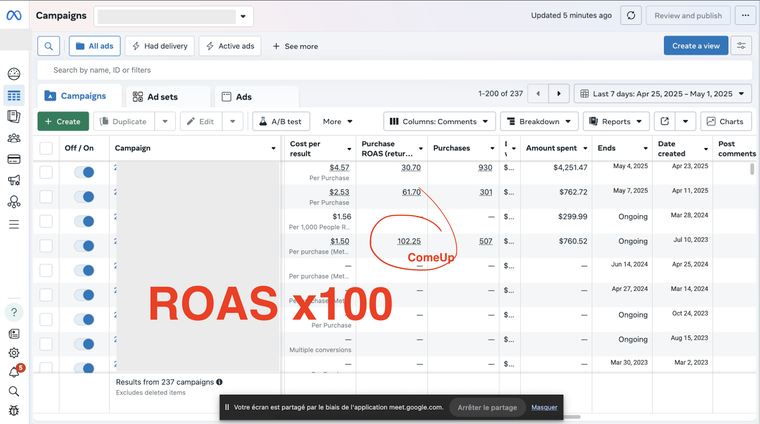The height and width of the screenshot is (424, 760).
Task: Click the Meta logo icon
Action: tap(14, 16)
